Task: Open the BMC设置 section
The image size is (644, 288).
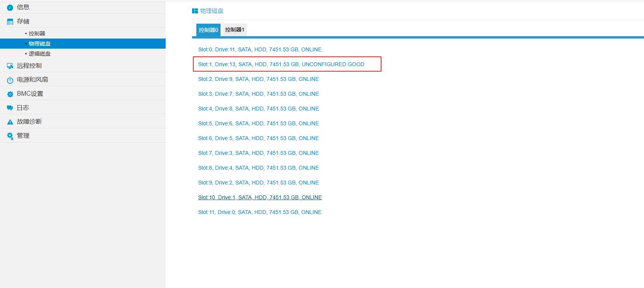Action: coord(83,93)
